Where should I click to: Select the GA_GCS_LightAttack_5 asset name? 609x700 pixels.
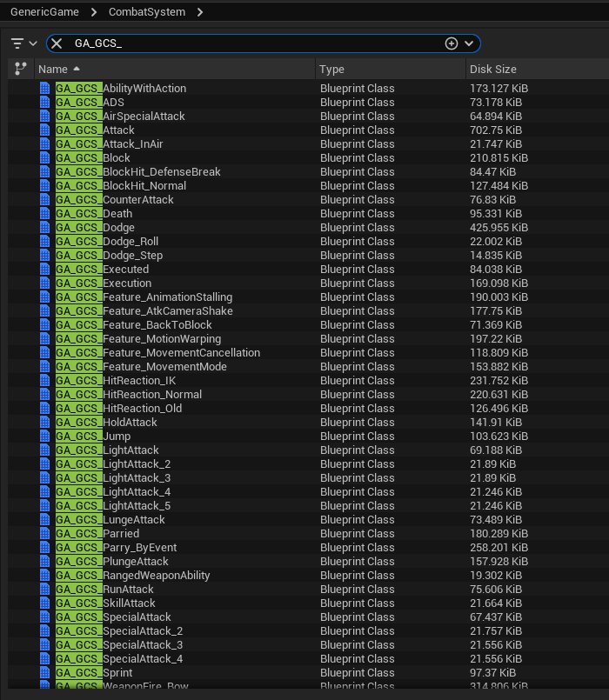click(x=113, y=506)
